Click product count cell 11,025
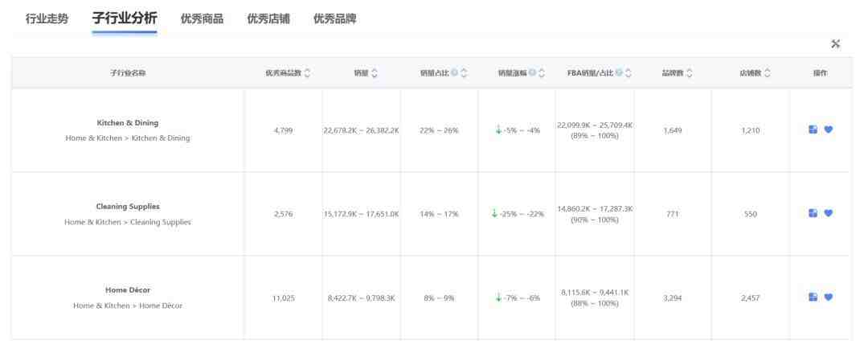Image resolution: width=868 pixels, height=341 pixels. tap(283, 298)
